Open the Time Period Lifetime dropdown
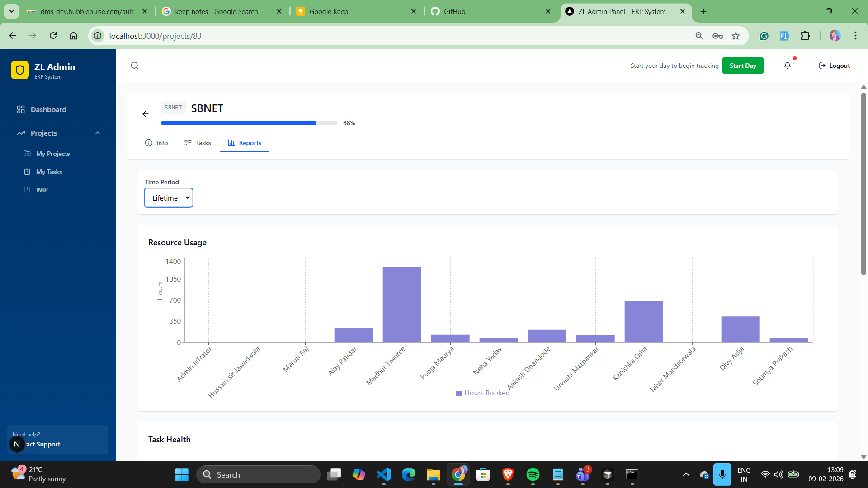The height and width of the screenshot is (488, 868). [x=169, y=198]
